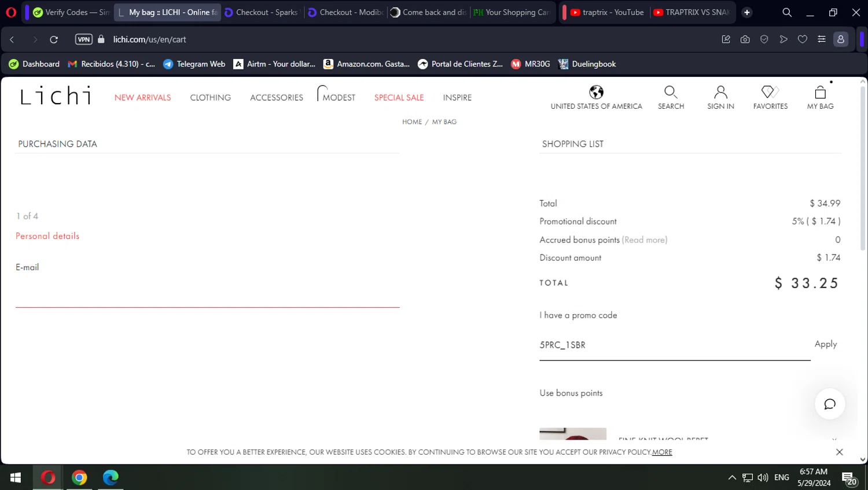Click the padlock site info icon
Image resolution: width=868 pixels, height=490 pixels.
(x=101, y=39)
